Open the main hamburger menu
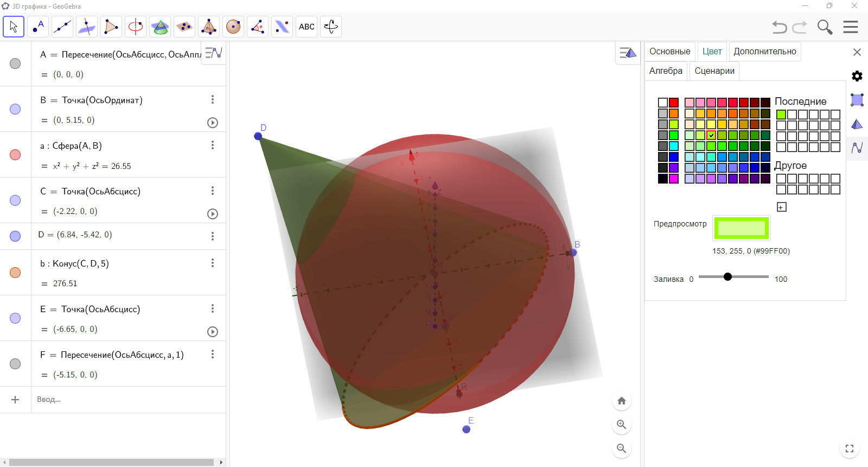Viewport: 868px width, 467px height. (x=851, y=27)
